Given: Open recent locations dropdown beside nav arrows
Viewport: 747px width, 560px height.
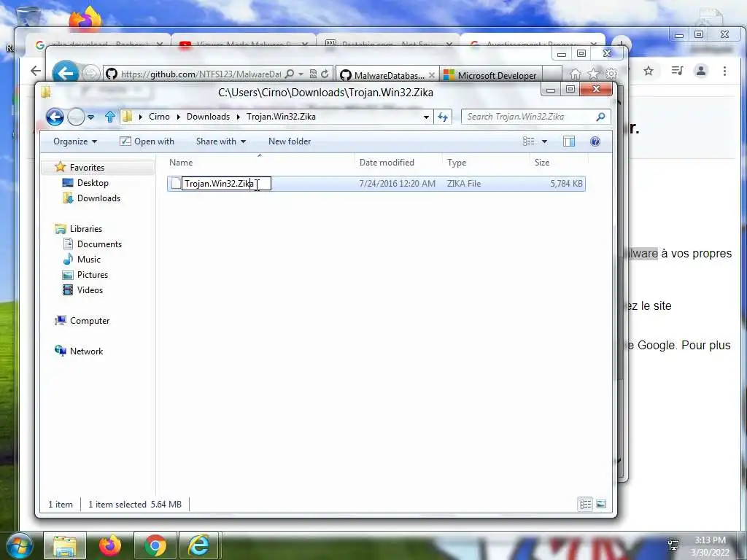Looking at the screenshot, I should coord(90,117).
